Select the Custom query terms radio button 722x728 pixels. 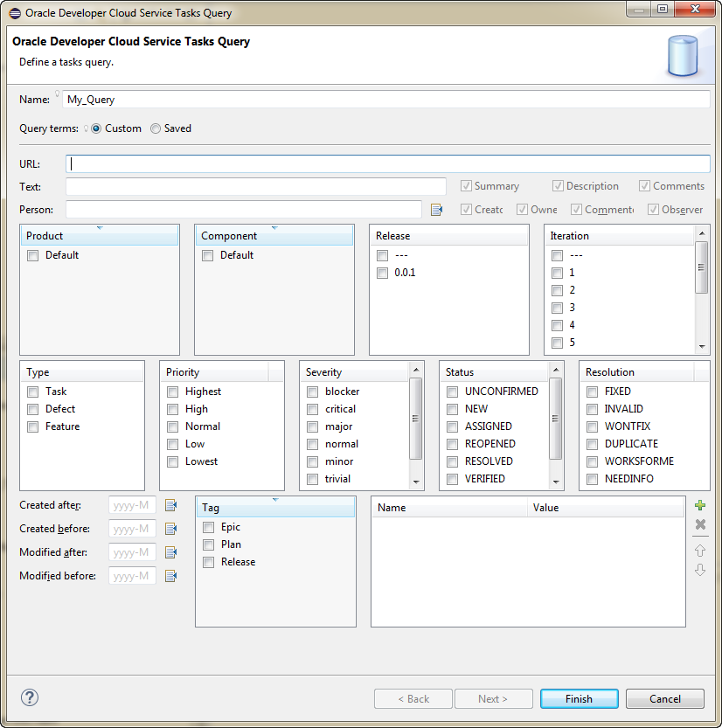point(96,128)
